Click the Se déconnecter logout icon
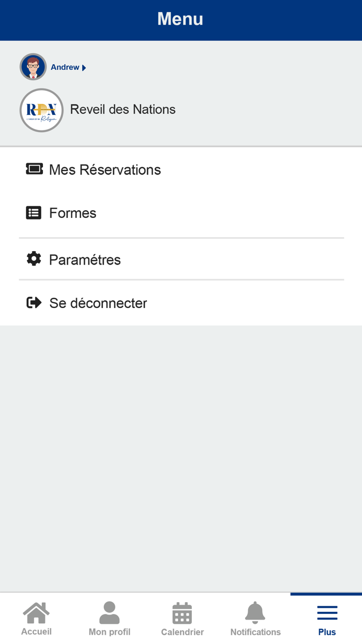This screenshot has width=362, height=644. click(x=34, y=302)
